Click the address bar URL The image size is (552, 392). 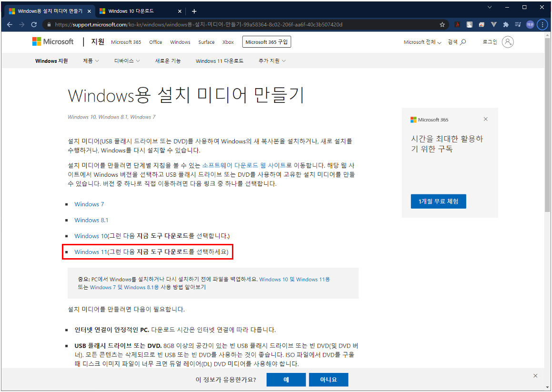pos(199,25)
